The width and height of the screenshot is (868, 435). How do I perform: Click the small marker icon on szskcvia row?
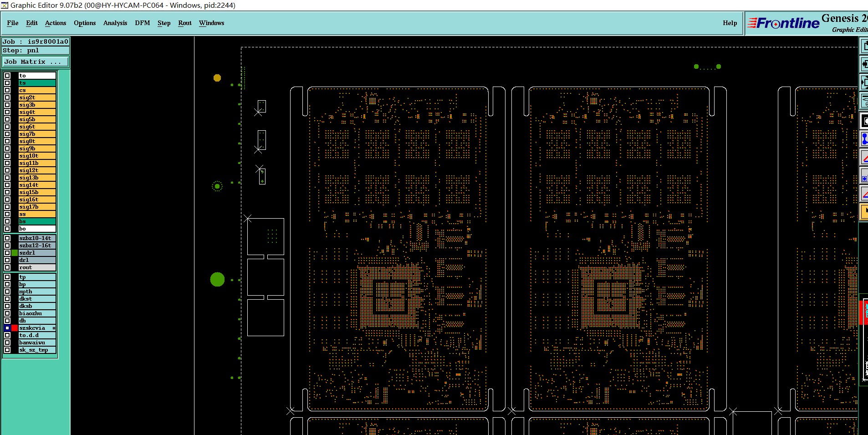[54, 328]
